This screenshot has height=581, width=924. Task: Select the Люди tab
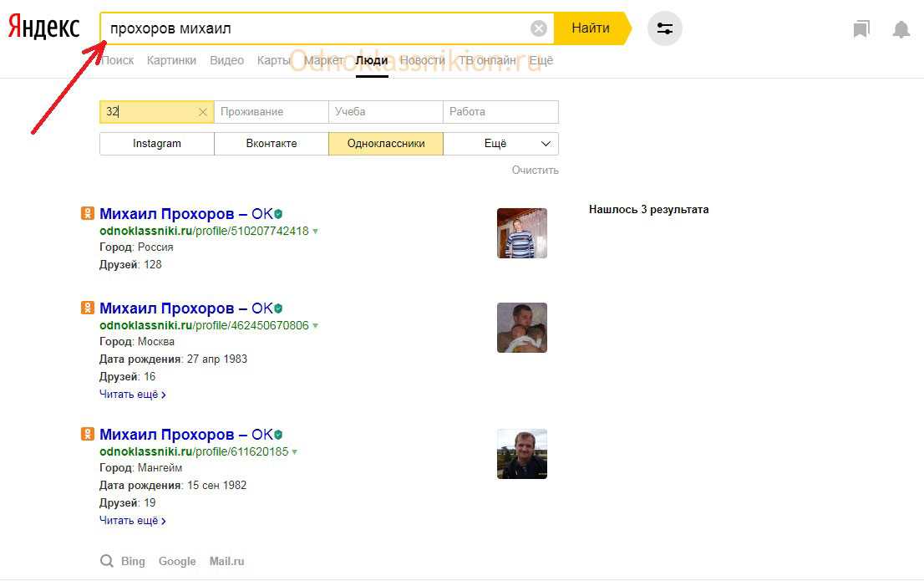(x=372, y=60)
